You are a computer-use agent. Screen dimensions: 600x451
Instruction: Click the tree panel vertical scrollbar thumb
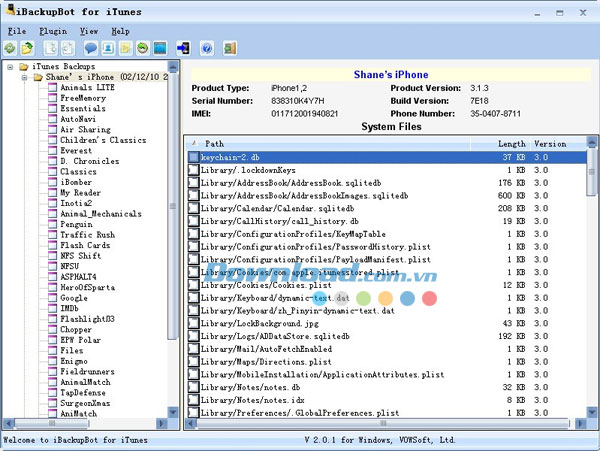tap(173, 206)
